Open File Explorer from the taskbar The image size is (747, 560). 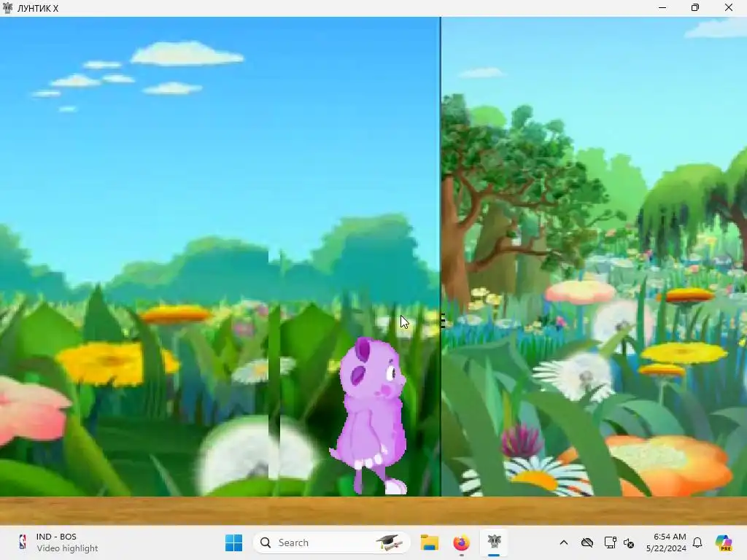click(x=429, y=542)
